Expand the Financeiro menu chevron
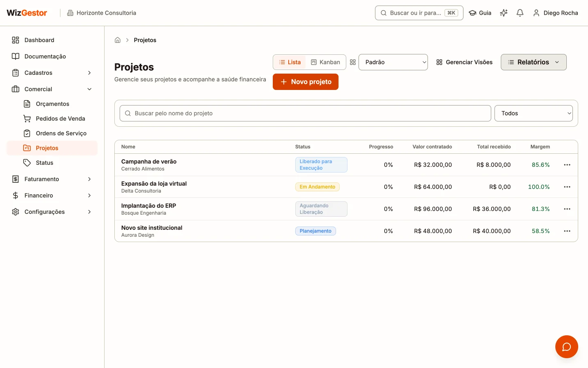The height and width of the screenshot is (368, 588). (x=89, y=195)
